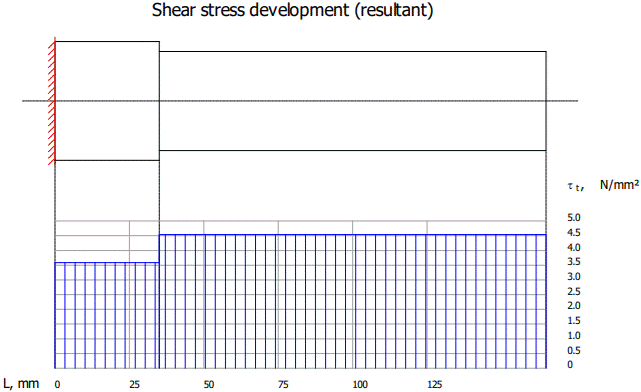Click the 'N/mm²' unit label

(x=619, y=185)
